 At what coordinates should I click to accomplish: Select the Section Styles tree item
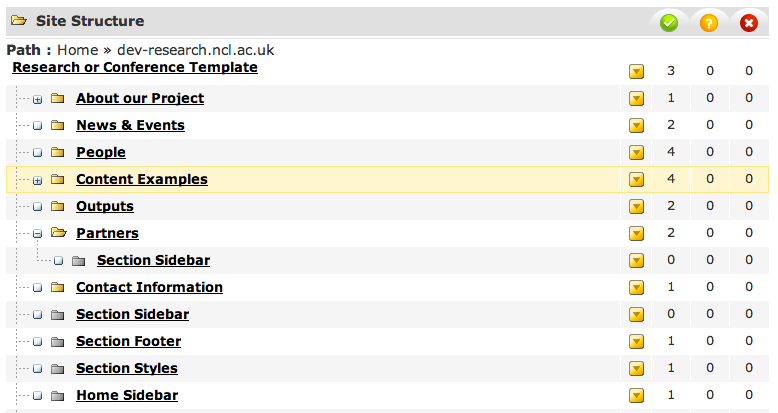(127, 368)
